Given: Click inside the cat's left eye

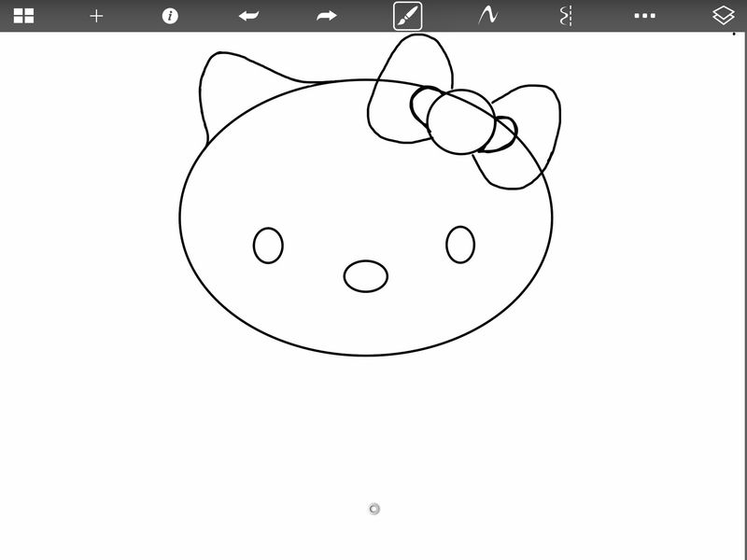Looking at the screenshot, I should click(268, 245).
